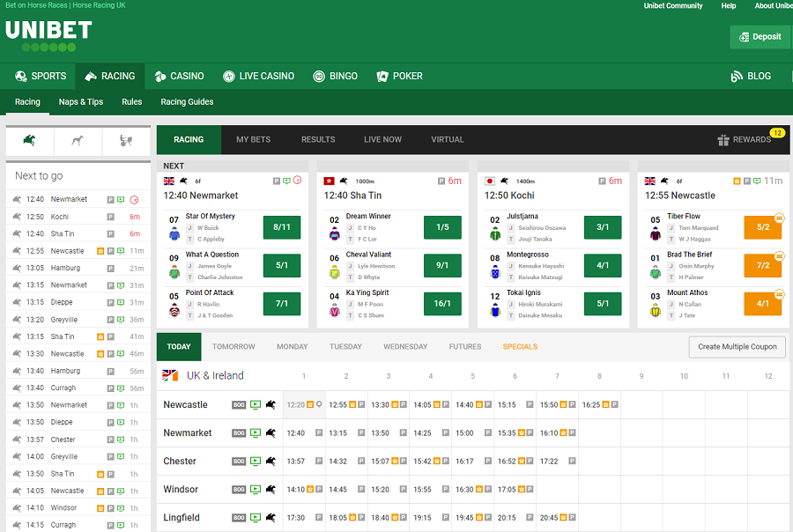Screen dimensions: 793x532
Task: Select the horse racing icon in the sidebar
Action: (x=29, y=141)
